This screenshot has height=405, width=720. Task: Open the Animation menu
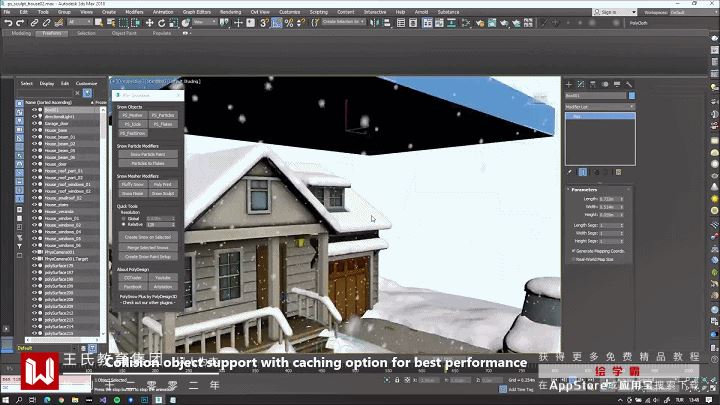coord(163,12)
